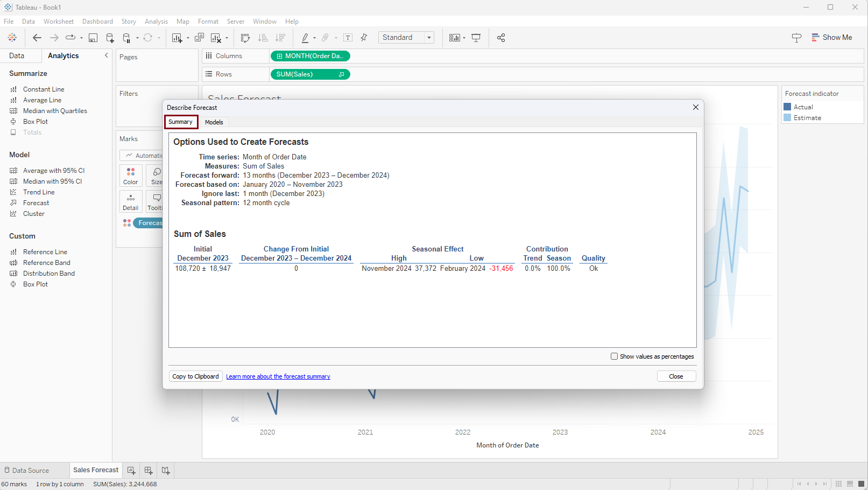Click Copy to Clipboard button

(x=195, y=376)
